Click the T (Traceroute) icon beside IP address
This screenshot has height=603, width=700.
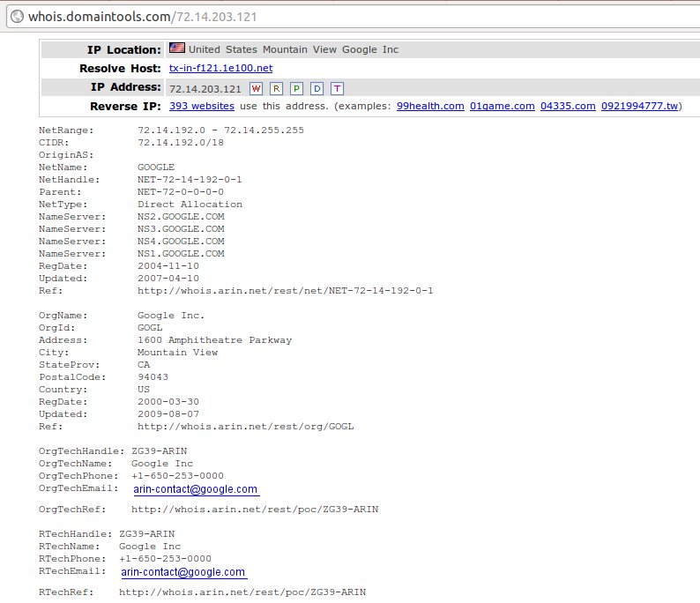pyautogui.click(x=337, y=88)
